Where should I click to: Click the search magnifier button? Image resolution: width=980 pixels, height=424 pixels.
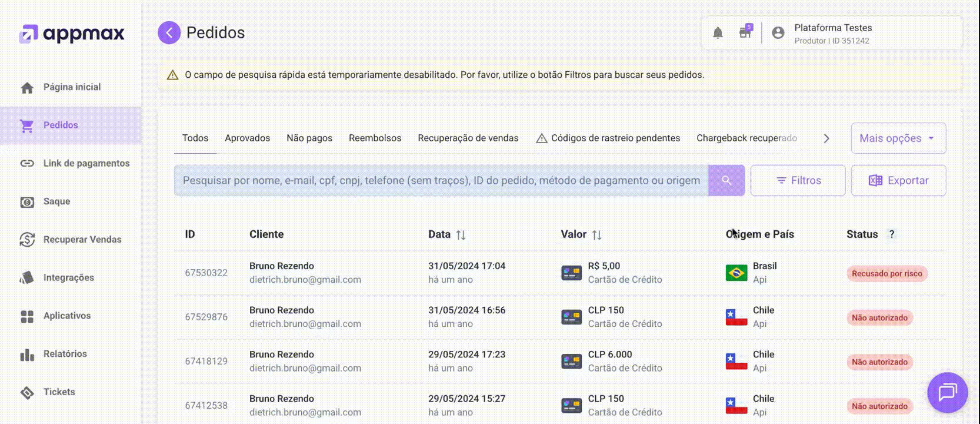click(x=726, y=181)
